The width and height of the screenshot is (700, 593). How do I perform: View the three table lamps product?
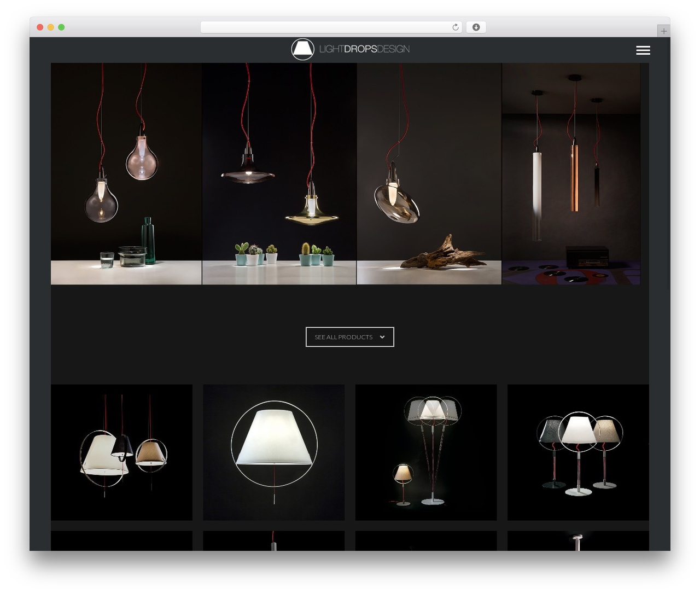(x=578, y=452)
